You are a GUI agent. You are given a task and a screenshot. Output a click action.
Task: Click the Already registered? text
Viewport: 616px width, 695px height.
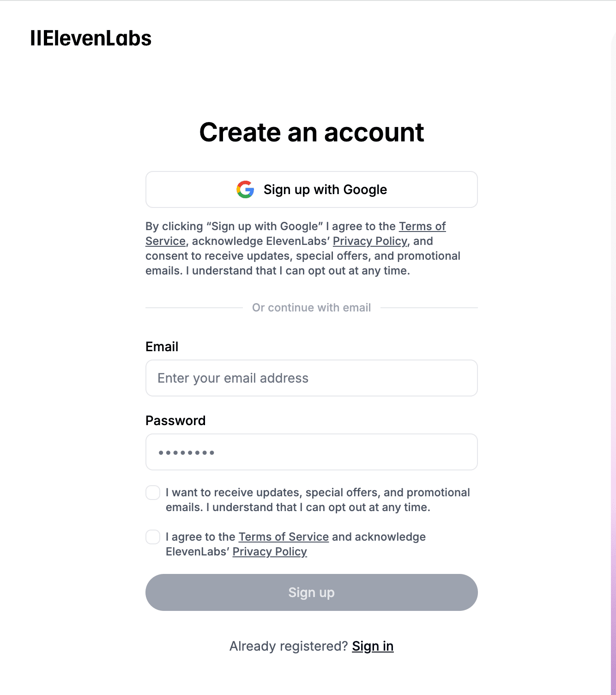[x=289, y=646]
